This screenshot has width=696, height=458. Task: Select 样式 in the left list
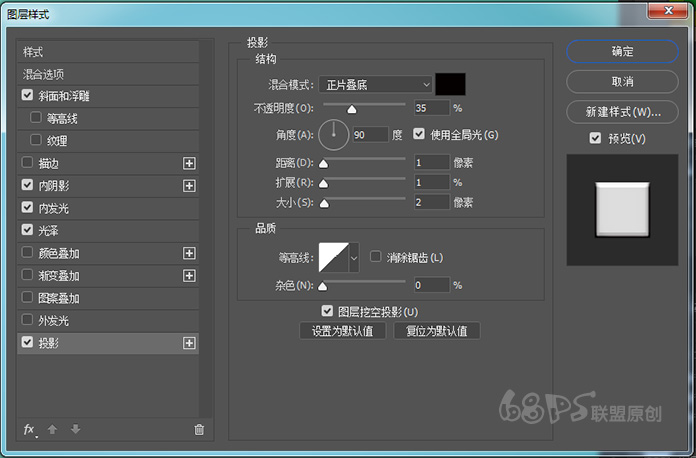(108, 52)
